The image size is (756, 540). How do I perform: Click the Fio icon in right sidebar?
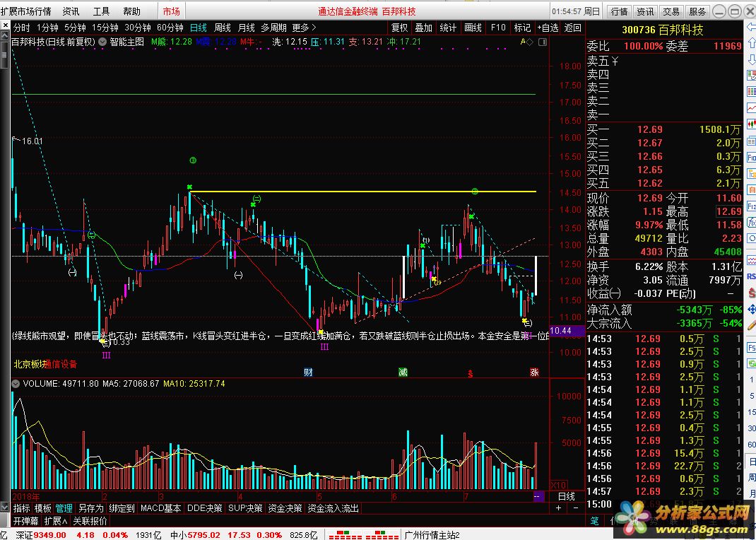751,157
